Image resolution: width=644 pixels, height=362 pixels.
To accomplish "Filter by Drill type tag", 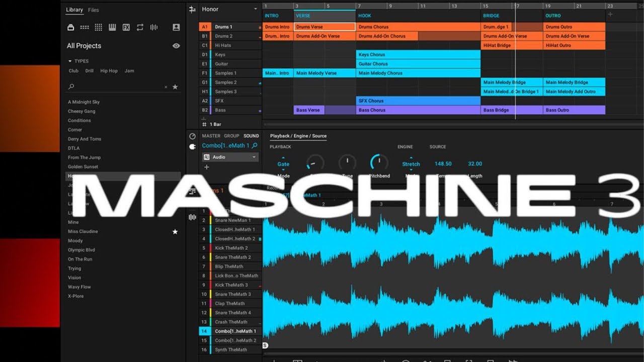I will pyautogui.click(x=90, y=71).
